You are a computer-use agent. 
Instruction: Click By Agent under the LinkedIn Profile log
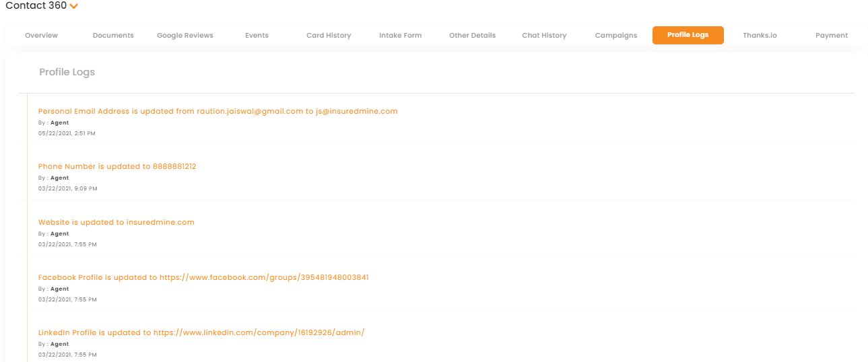click(x=54, y=345)
